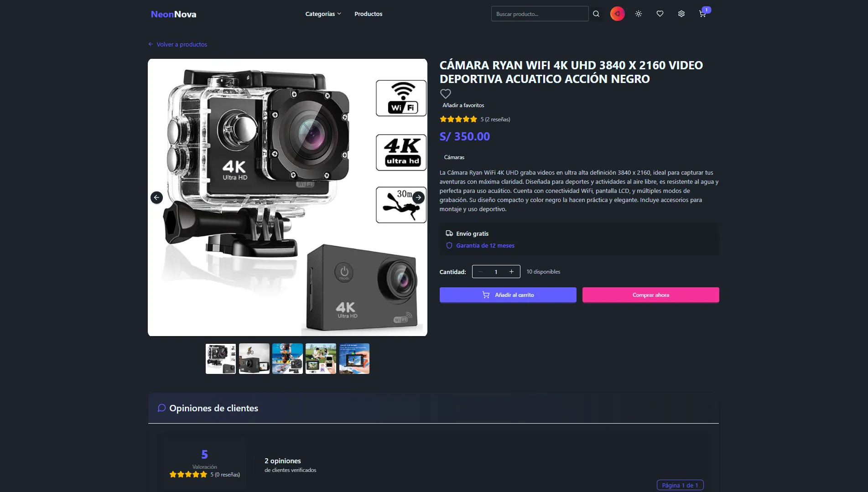
Task: Show previous product image arrow
Action: 156,197
